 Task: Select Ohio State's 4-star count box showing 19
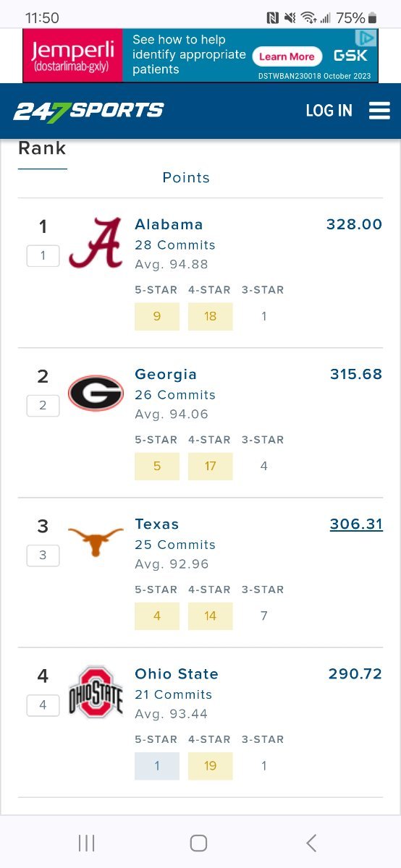[x=211, y=765]
